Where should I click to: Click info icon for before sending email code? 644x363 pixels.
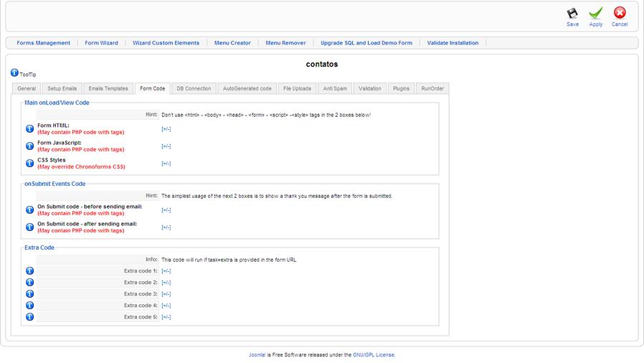29,209
